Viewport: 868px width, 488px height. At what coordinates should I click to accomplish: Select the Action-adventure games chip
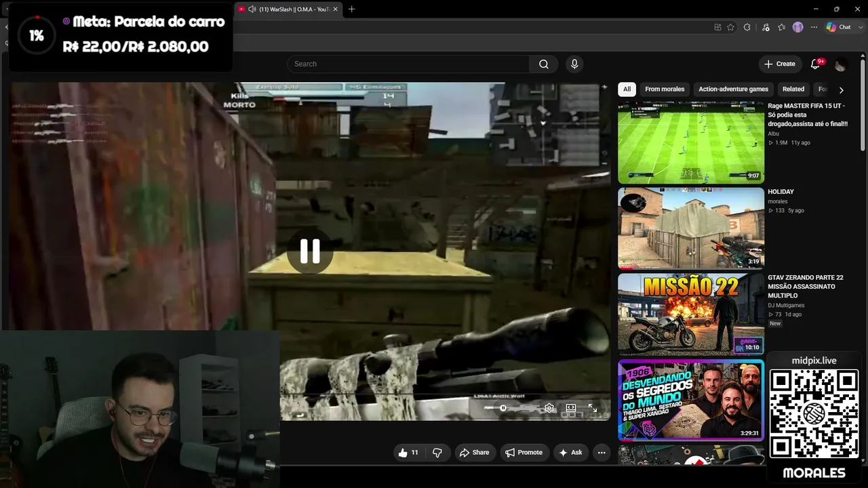click(x=734, y=89)
